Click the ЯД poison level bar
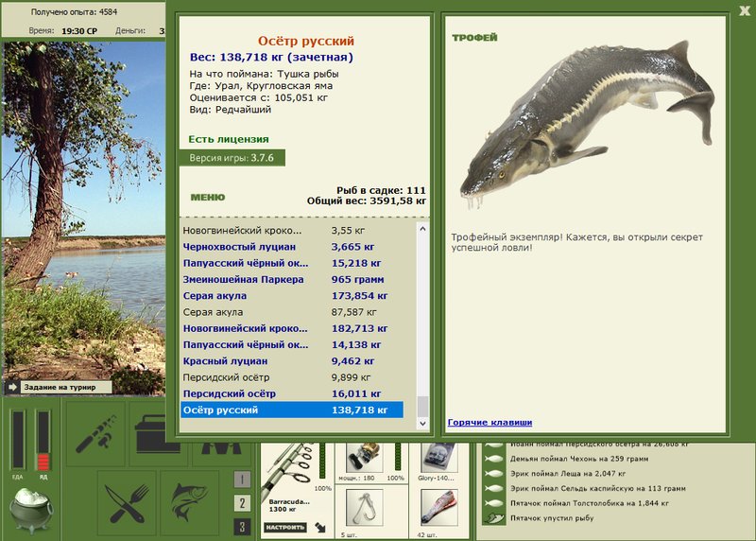756x541 pixels. coord(43,439)
